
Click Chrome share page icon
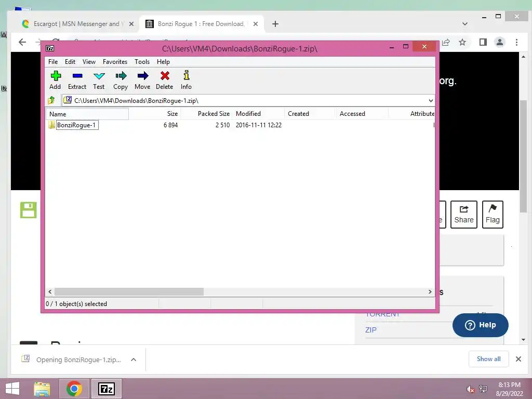point(446,43)
